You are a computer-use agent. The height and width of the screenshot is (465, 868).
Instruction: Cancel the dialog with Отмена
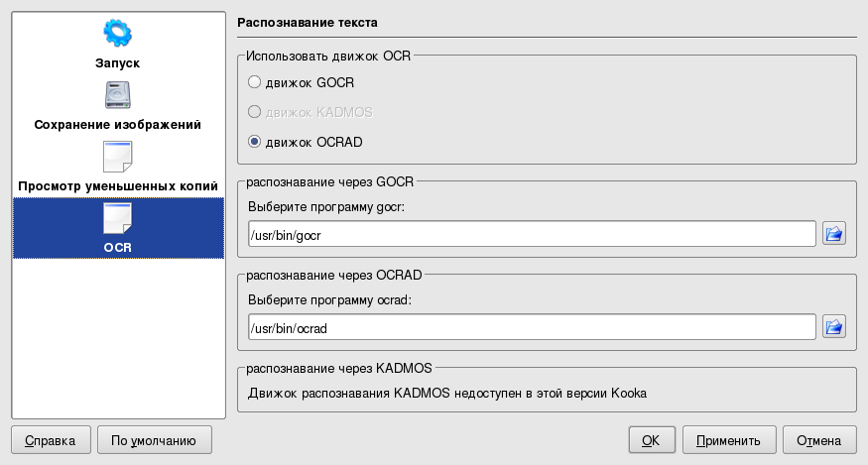(819, 441)
